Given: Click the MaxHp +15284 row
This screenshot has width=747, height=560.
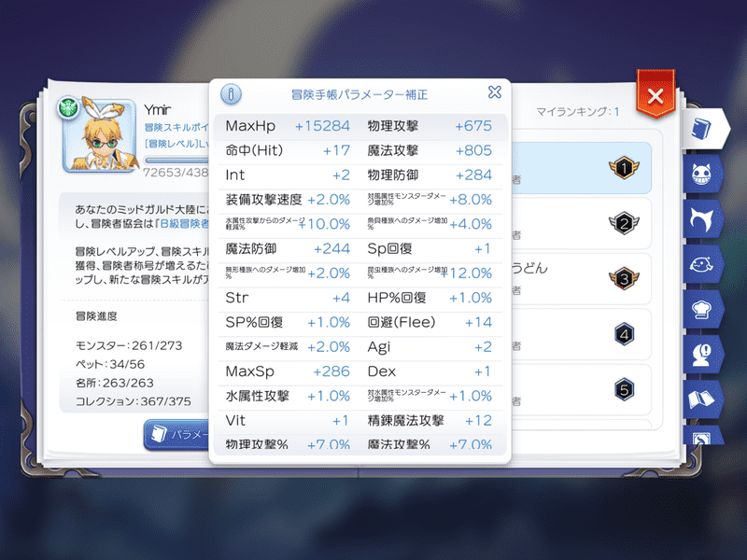Looking at the screenshot, I should 288,126.
